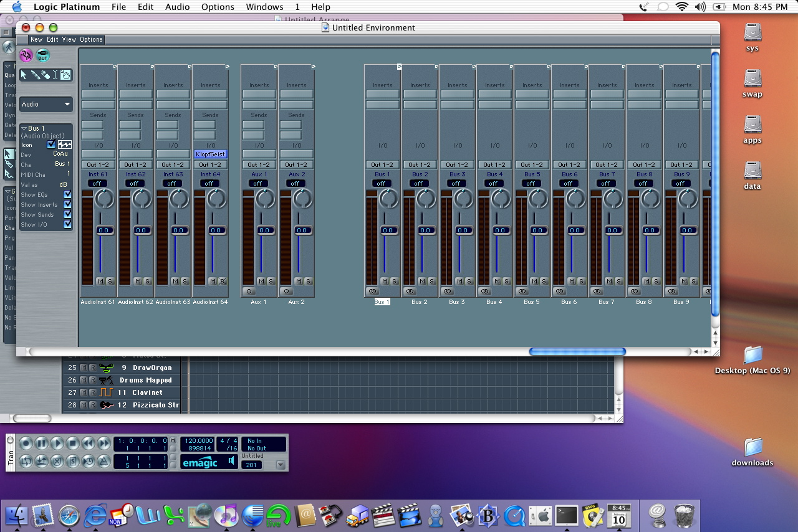Screen dimensions: 798x532
Task: Click the Bus 1 volume fader handle
Action: 388,230
